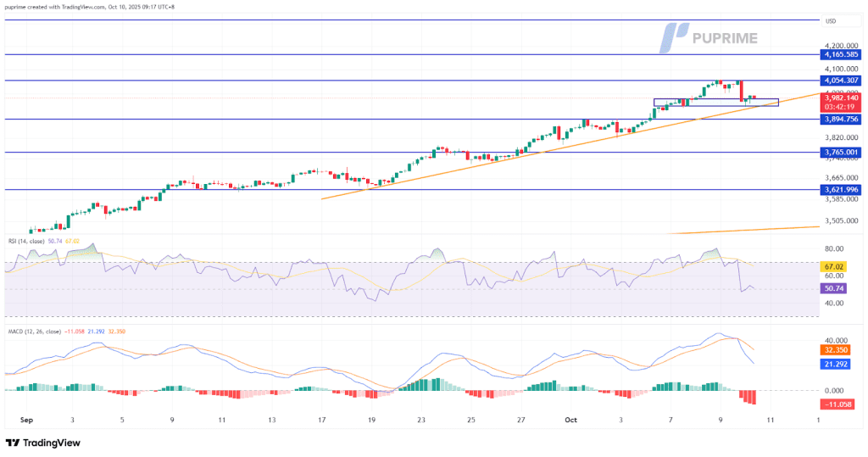The height and width of the screenshot is (457, 868).
Task: Select the purple rectangle drawn on the chart
Action: (x=715, y=103)
